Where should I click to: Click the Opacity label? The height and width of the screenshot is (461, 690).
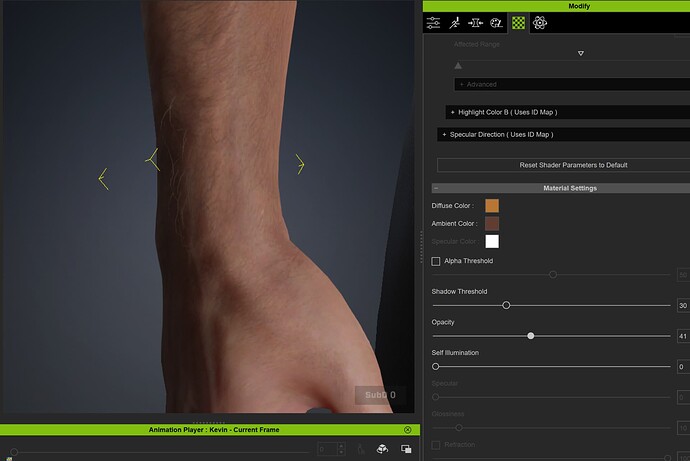click(x=443, y=322)
